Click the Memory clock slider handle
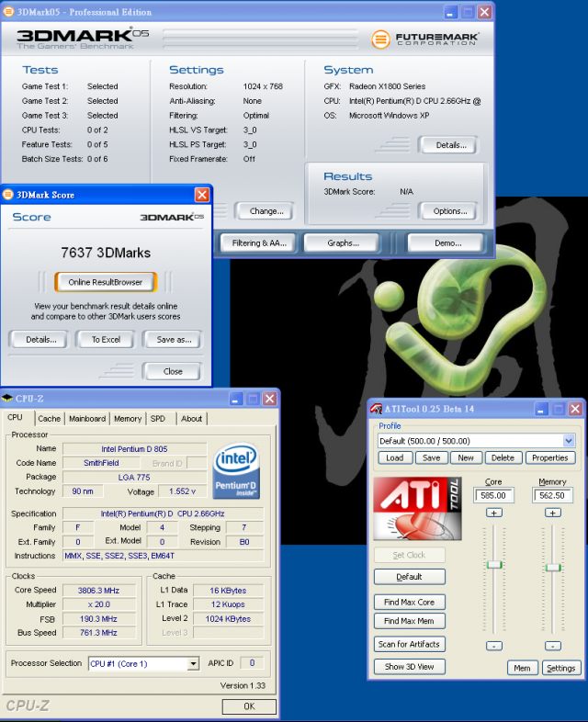The image size is (588, 722). [x=553, y=568]
